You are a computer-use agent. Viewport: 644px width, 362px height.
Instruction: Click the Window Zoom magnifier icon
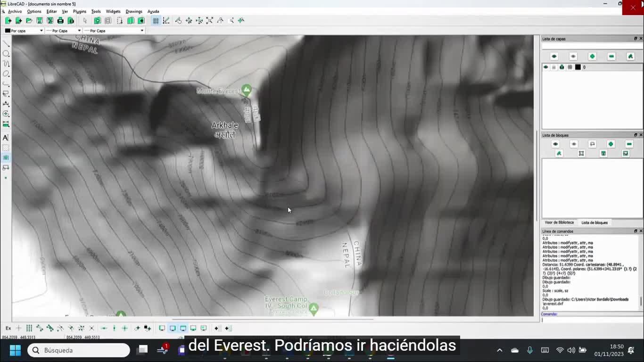point(231,21)
